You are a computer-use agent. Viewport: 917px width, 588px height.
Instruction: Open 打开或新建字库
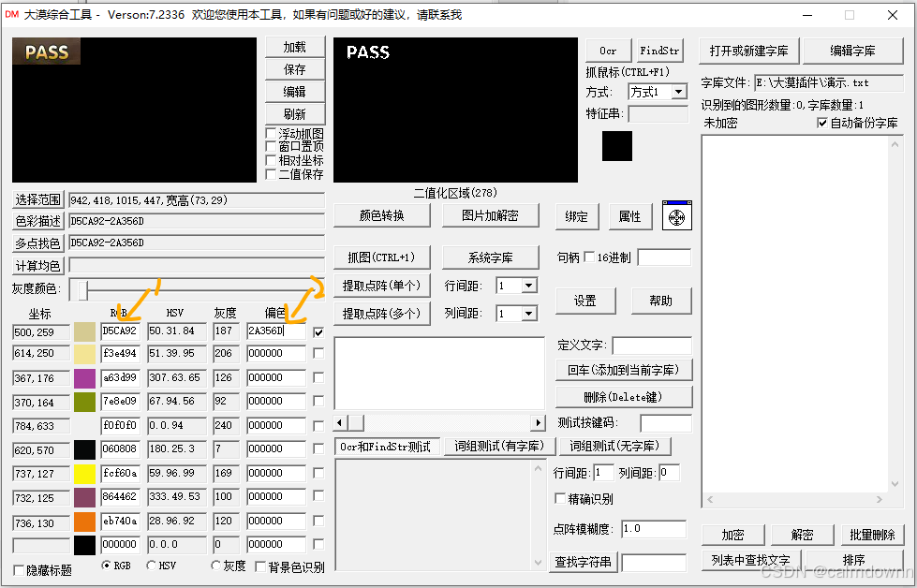[x=749, y=51]
